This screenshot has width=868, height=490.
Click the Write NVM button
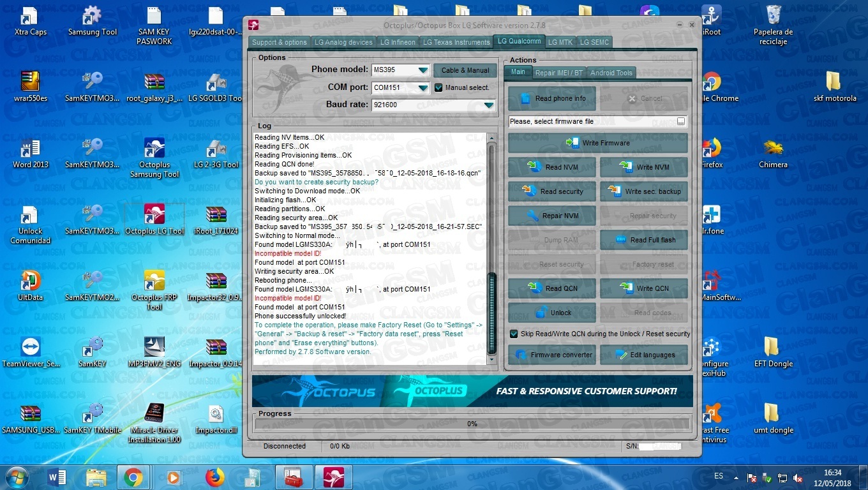[x=644, y=167]
